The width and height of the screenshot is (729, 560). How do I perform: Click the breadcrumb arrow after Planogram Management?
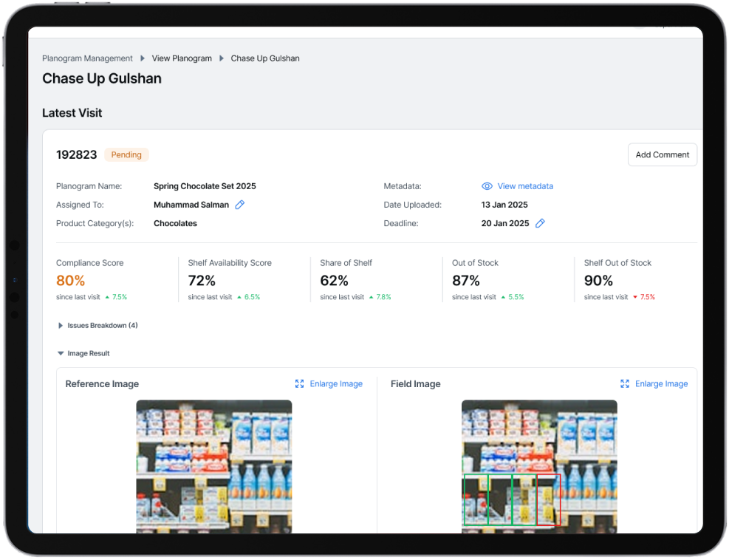[143, 58]
